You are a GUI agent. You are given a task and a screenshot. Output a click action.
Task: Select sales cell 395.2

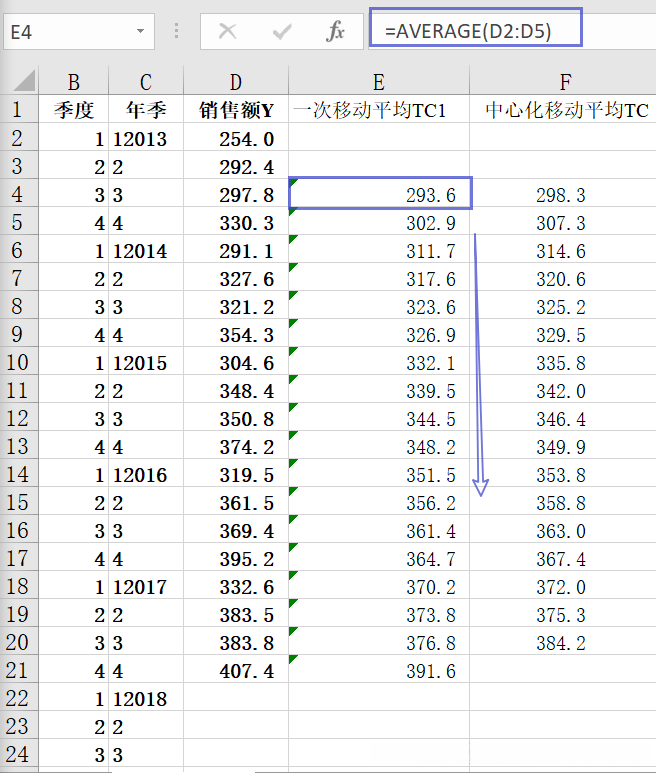(236, 558)
